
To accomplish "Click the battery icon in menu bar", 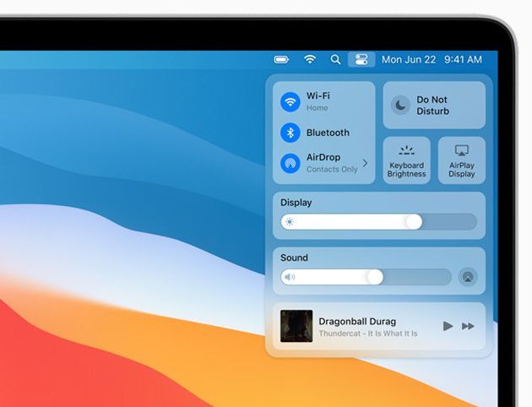I will coord(282,60).
